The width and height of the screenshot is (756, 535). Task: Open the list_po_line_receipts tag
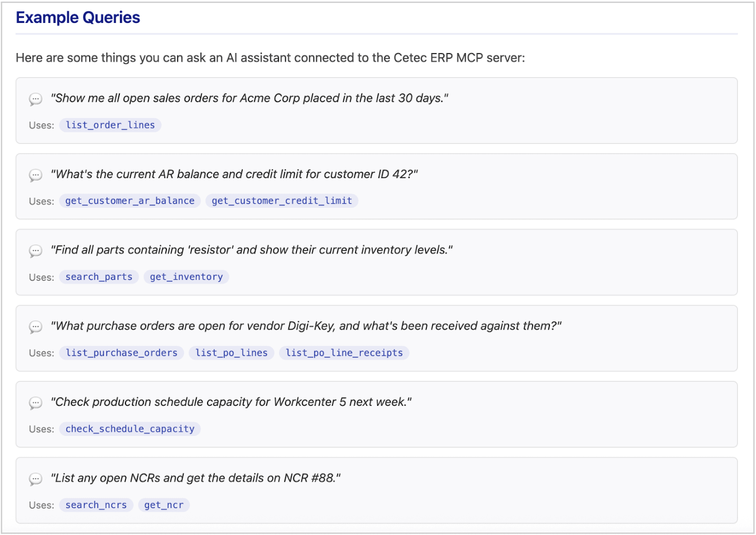344,353
